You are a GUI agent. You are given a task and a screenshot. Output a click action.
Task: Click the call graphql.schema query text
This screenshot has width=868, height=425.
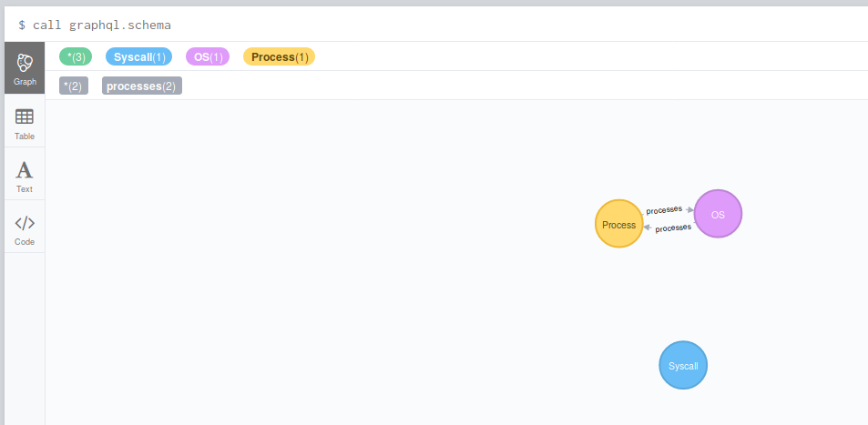coord(102,25)
